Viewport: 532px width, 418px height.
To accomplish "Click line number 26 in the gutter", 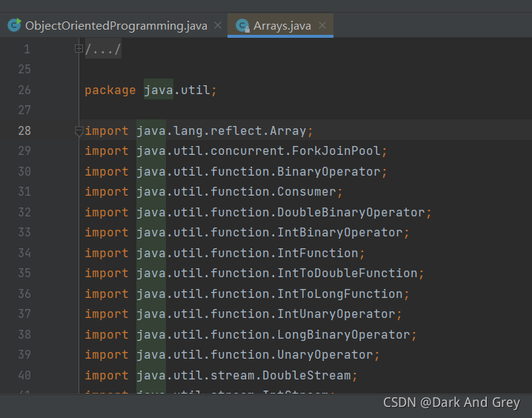I will click(x=24, y=90).
